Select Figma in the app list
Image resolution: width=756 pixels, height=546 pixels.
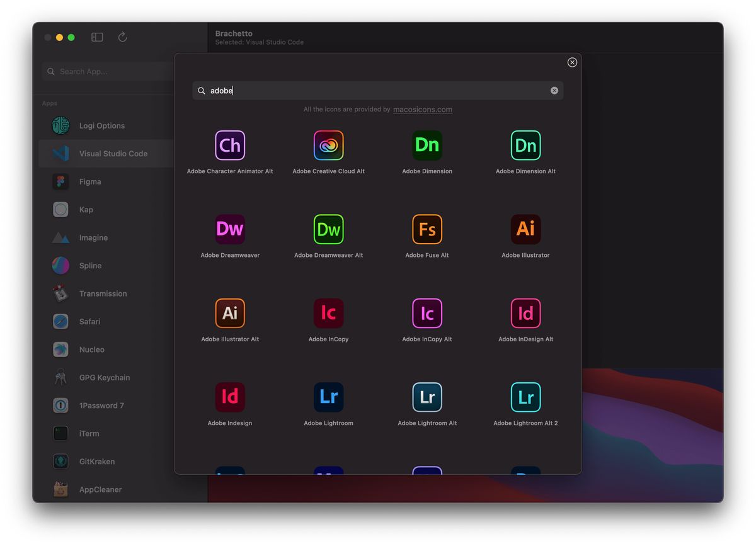(106, 182)
